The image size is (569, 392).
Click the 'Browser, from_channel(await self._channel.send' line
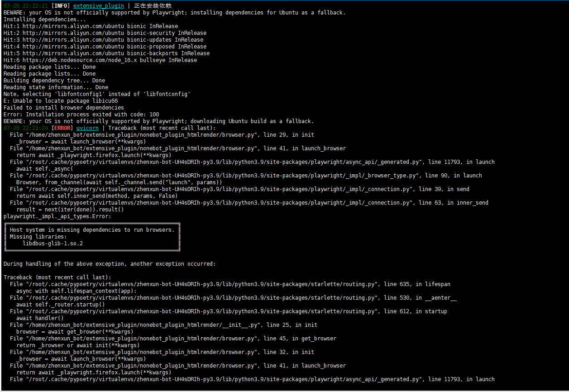click(119, 182)
